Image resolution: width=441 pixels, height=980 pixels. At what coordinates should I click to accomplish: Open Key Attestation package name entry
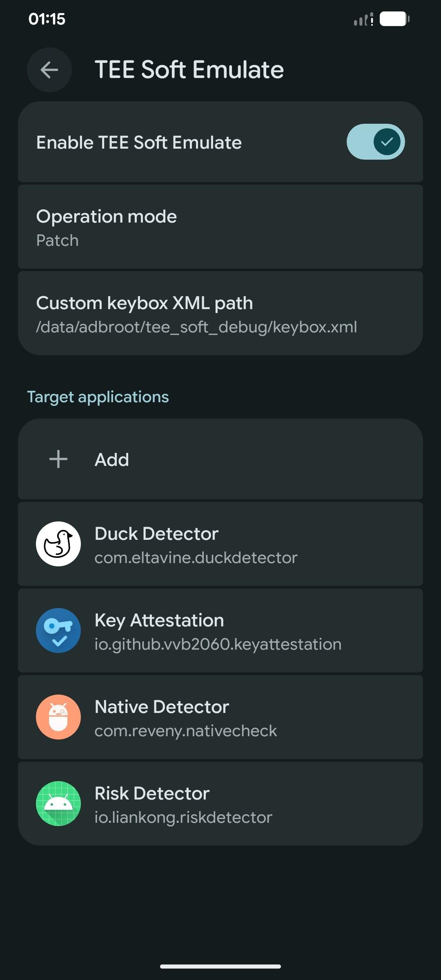(218, 644)
